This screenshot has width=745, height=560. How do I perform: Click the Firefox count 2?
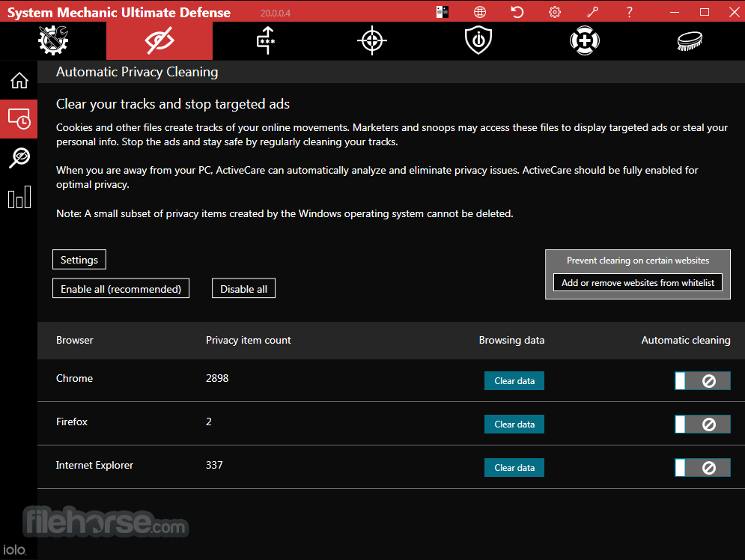click(x=209, y=421)
